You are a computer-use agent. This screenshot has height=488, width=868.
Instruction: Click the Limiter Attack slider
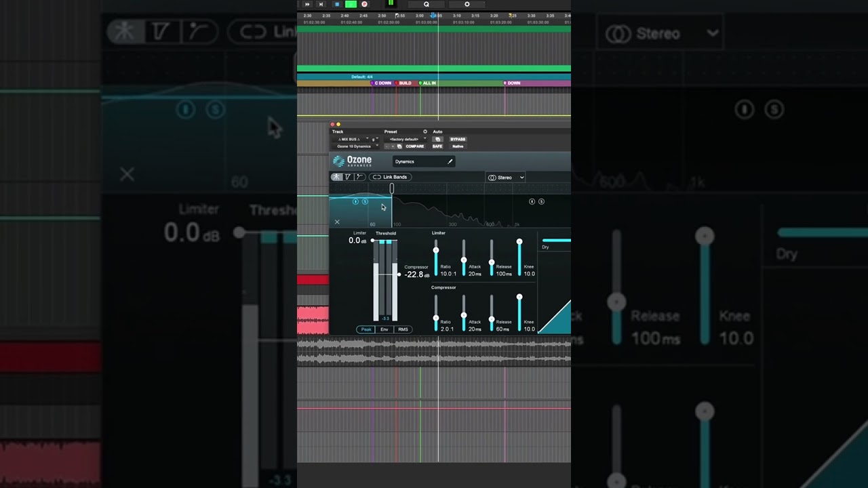pyautogui.click(x=464, y=258)
